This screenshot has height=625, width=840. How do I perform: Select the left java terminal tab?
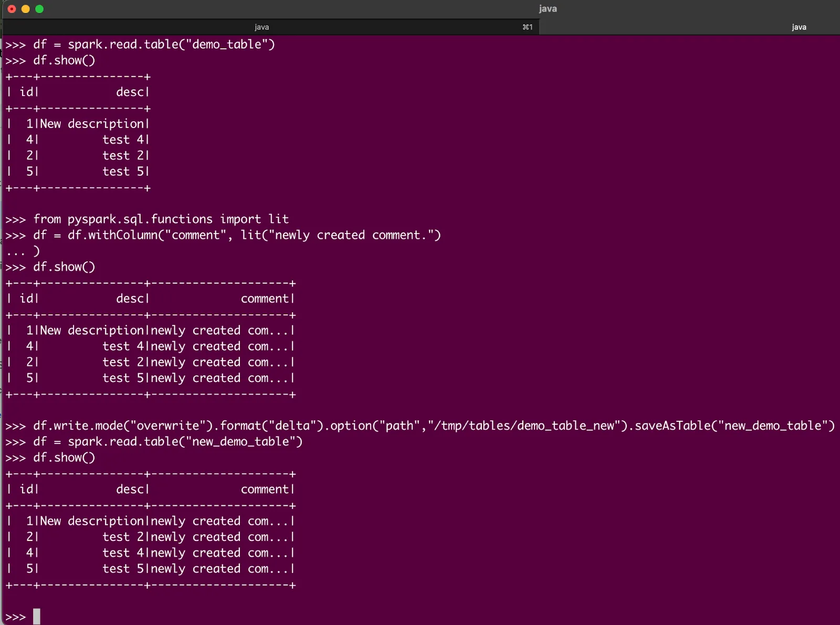point(262,27)
